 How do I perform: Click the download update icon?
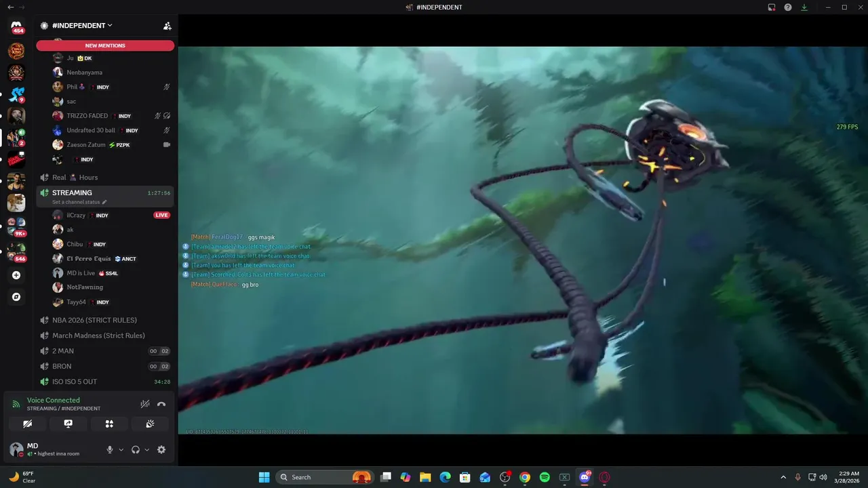pyautogui.click(x=804, y=7)
